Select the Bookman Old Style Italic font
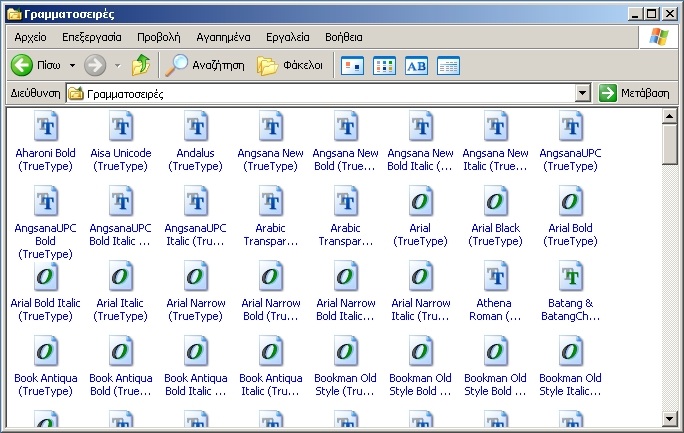The height and width of the screenshot is (433, 684). point(570,367)
